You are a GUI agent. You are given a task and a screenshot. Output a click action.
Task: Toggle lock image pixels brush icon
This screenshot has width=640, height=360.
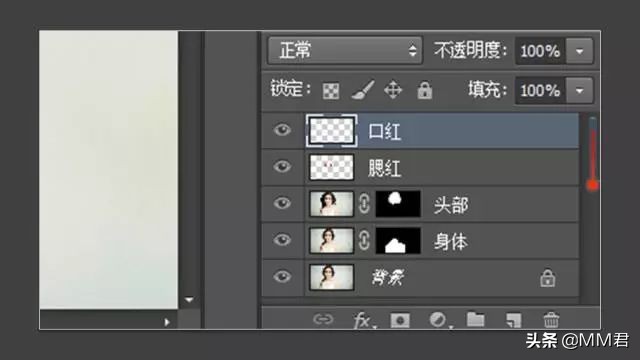tap(363, 90)
